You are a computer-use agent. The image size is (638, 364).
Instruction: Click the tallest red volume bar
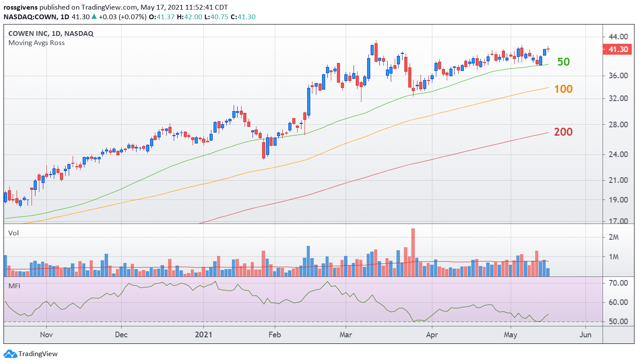point(413,252)
